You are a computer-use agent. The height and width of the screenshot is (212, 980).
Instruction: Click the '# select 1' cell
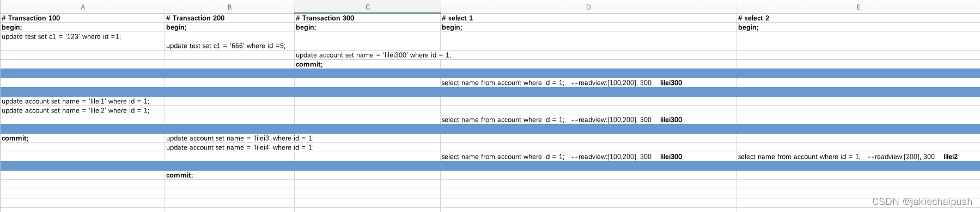(588, 18)
